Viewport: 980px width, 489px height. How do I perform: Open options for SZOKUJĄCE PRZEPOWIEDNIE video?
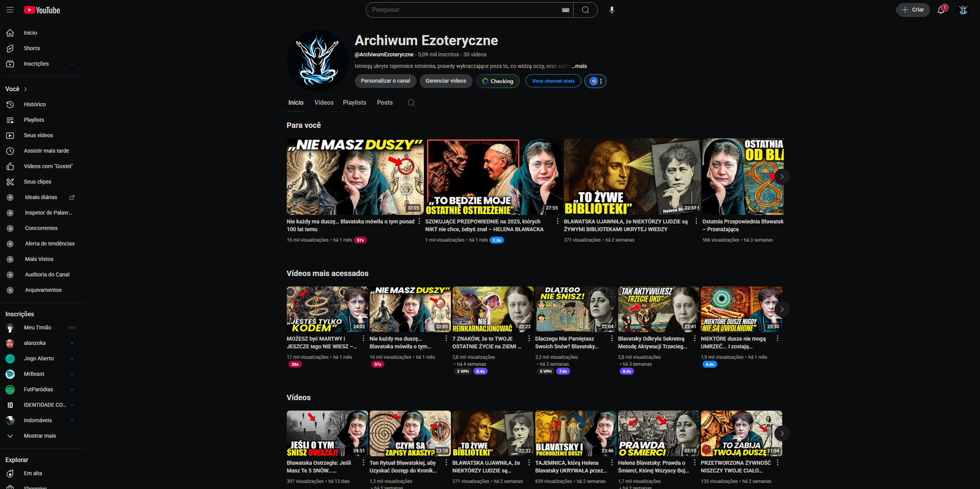[557, 222]
